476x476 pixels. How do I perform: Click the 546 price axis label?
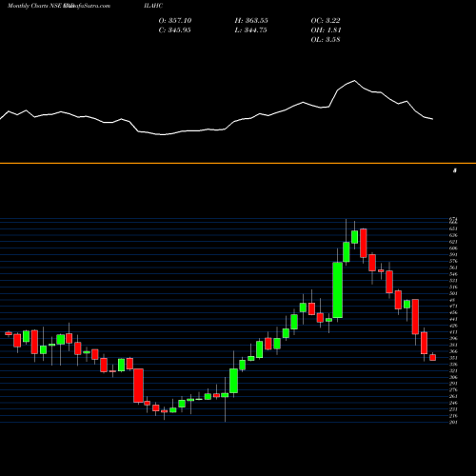[453, 274]
